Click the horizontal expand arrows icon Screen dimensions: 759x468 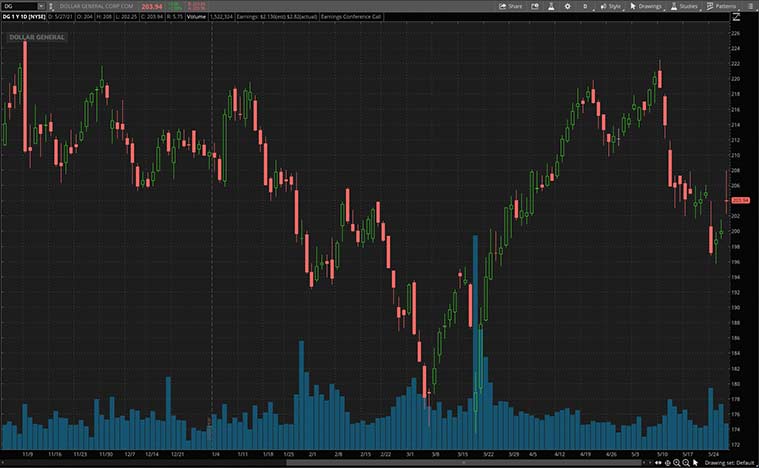[658, 462]
